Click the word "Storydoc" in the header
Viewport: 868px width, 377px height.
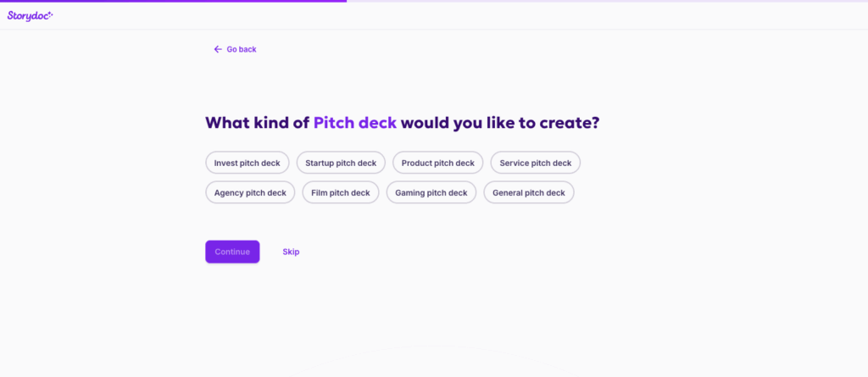[x=27, y=15]
